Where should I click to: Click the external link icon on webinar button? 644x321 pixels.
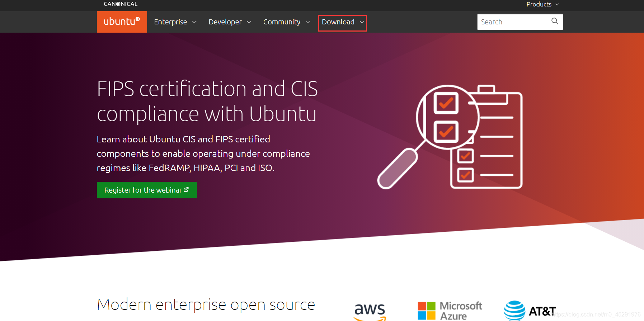186,190
